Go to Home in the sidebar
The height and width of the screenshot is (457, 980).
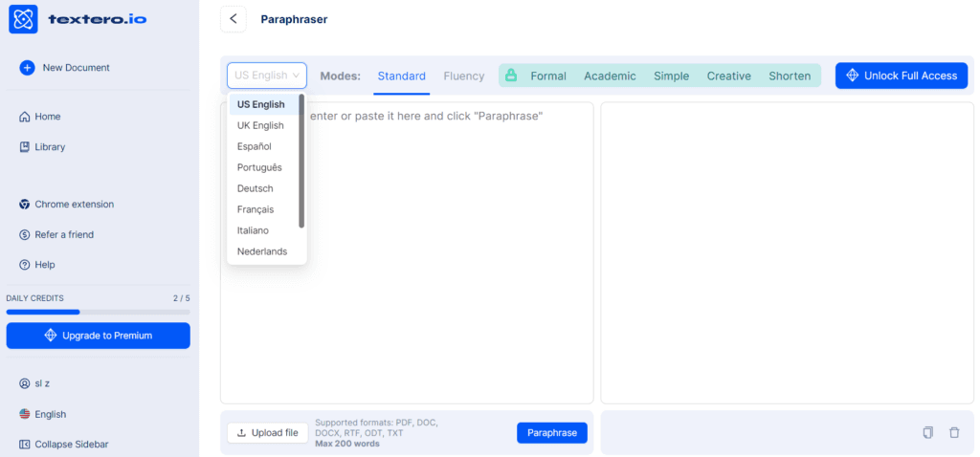(x=40, y=117)
